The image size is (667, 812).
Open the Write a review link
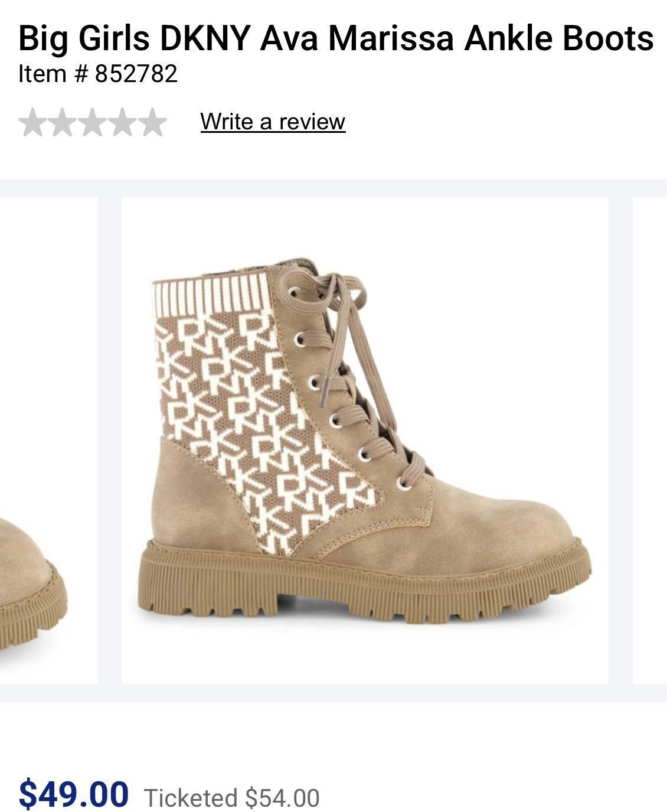tap(273, 121)
